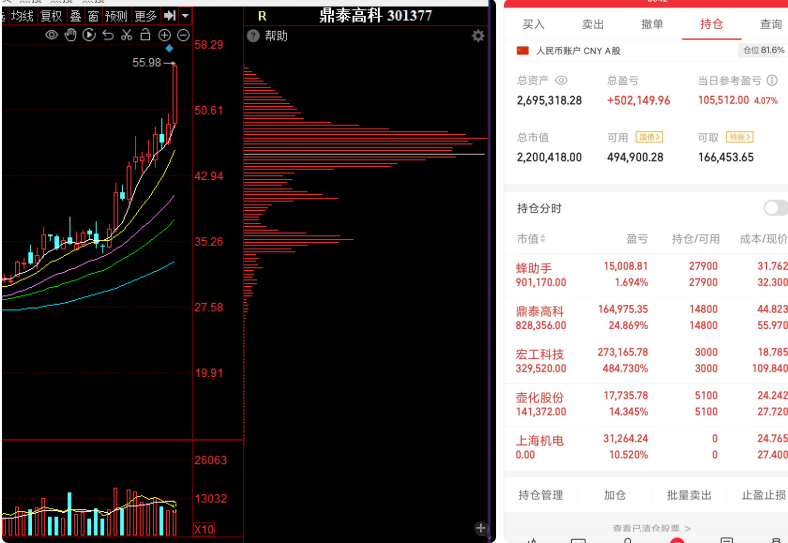Viewport: 788px width, 543px height.
Task: Toggle the chart lock icon
Action: 145,35
